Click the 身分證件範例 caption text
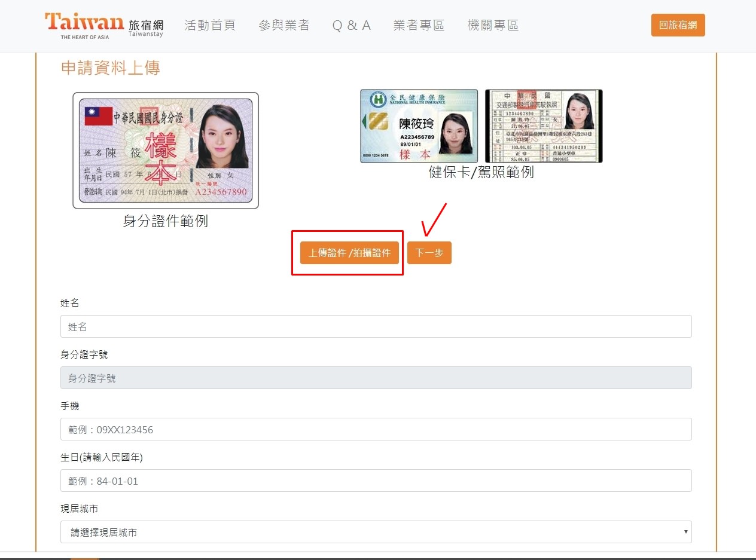This screenshot has height=560, width=756. point(165,221)
